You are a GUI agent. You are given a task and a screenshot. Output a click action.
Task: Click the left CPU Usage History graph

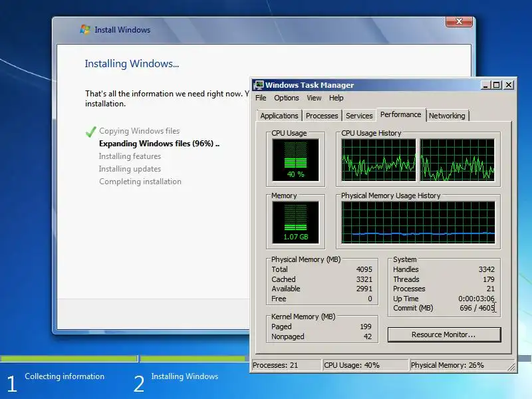[378, 160]
